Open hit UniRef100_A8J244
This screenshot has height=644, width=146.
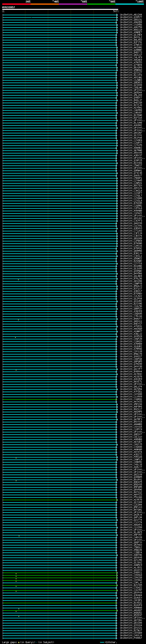(x=131, y=15)
